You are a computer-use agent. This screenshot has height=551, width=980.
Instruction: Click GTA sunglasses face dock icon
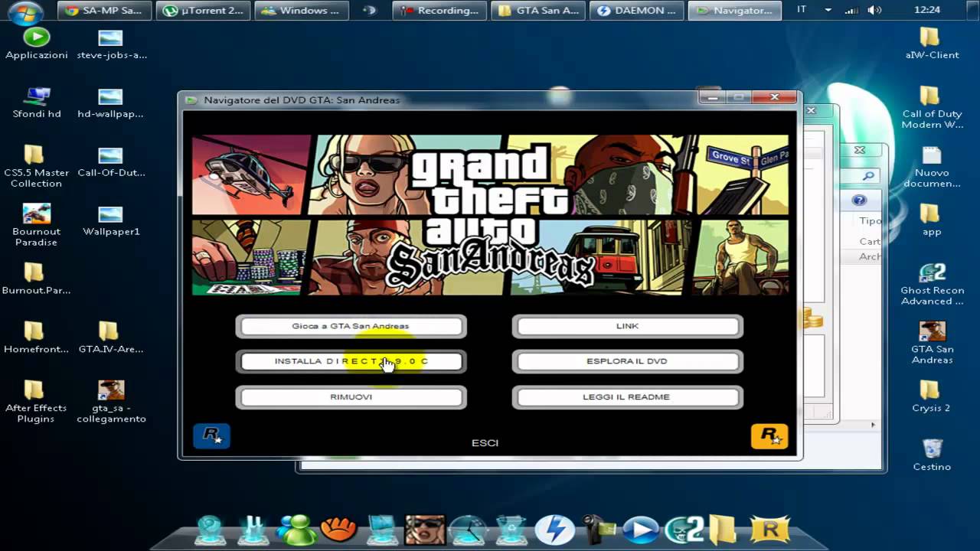coord(424,530)
